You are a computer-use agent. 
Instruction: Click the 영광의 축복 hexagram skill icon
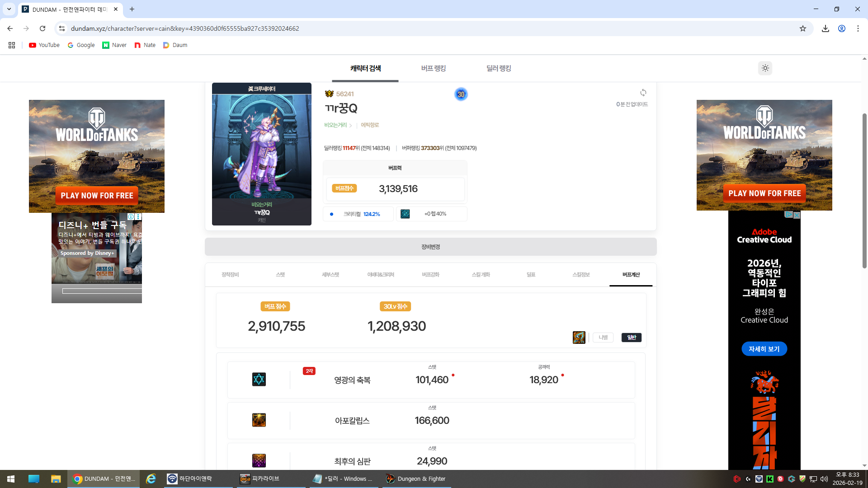(259, 380)
